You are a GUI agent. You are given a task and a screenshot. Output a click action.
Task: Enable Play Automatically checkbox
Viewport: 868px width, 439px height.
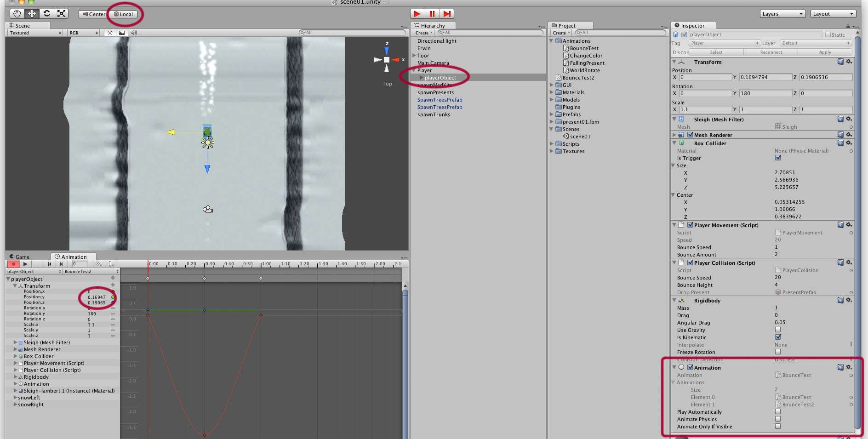778,411
